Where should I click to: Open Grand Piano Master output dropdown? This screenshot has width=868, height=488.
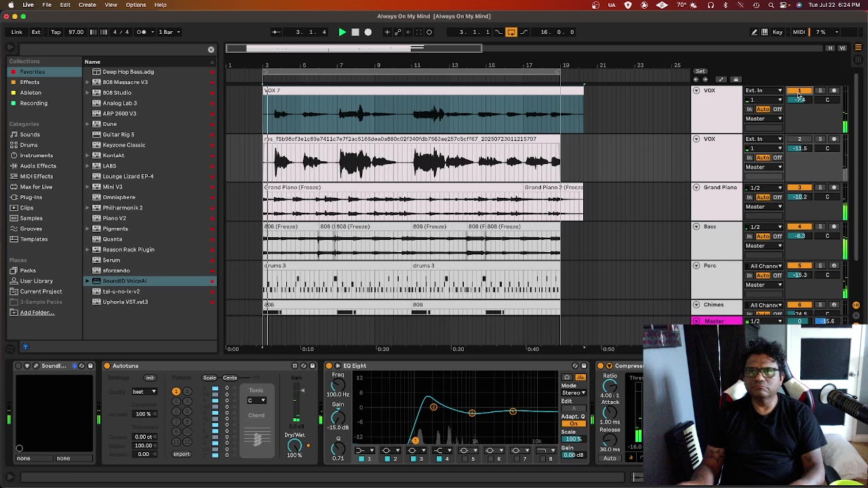[x=764, y=207]
